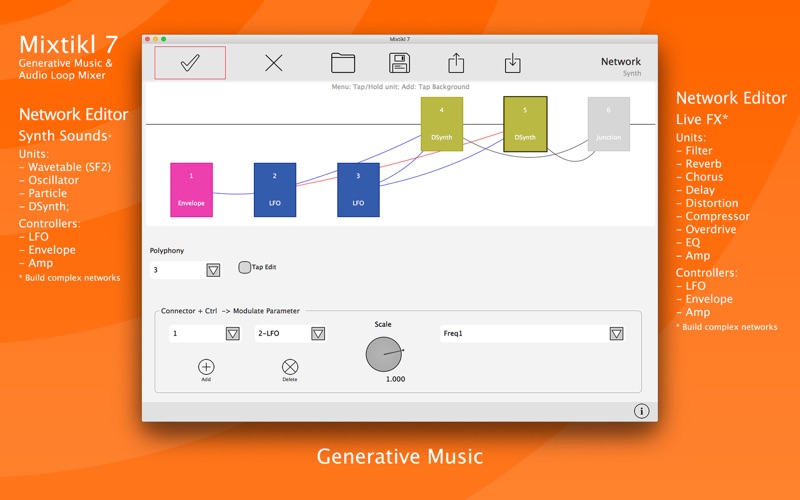Open the Polyphony dropdown arrow
This screenshot has width=800, height=500.
(x=213, y=270)
